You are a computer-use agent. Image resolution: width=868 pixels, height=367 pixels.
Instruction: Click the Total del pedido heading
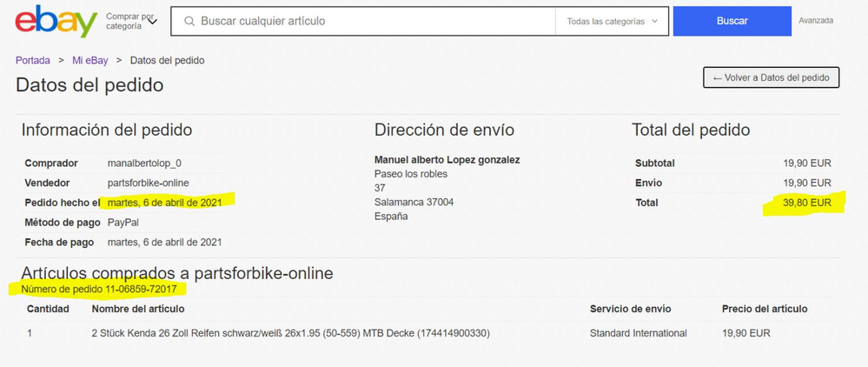pos(691,130)
